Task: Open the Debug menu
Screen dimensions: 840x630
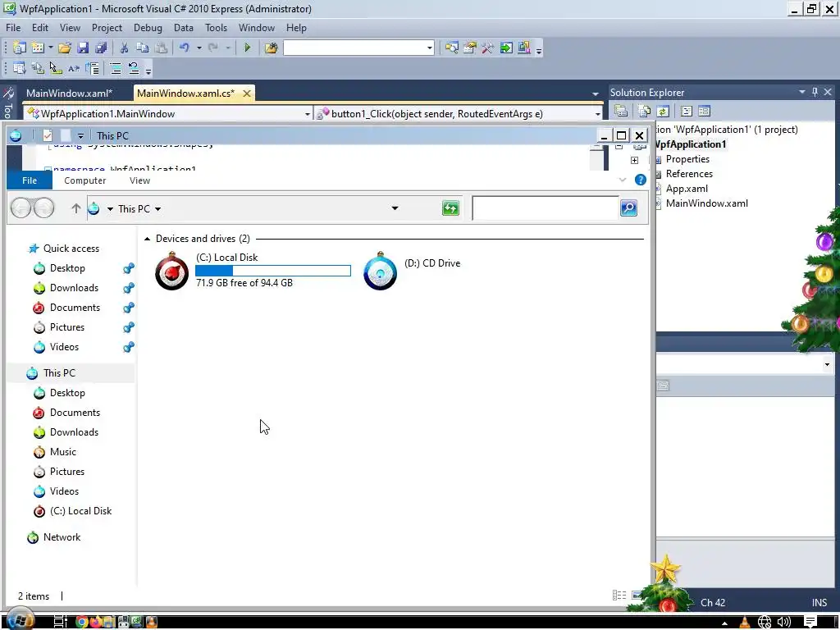Action: coord(148,28)
